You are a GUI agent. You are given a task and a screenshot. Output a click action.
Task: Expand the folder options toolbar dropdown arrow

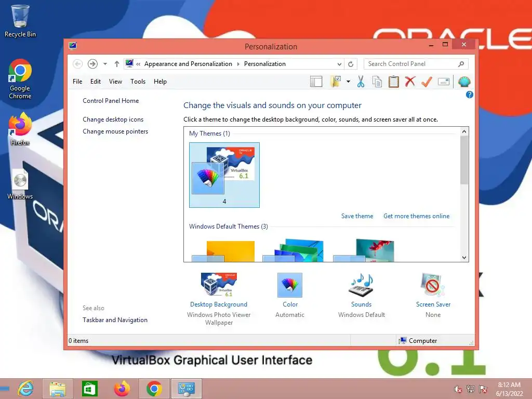349,82
